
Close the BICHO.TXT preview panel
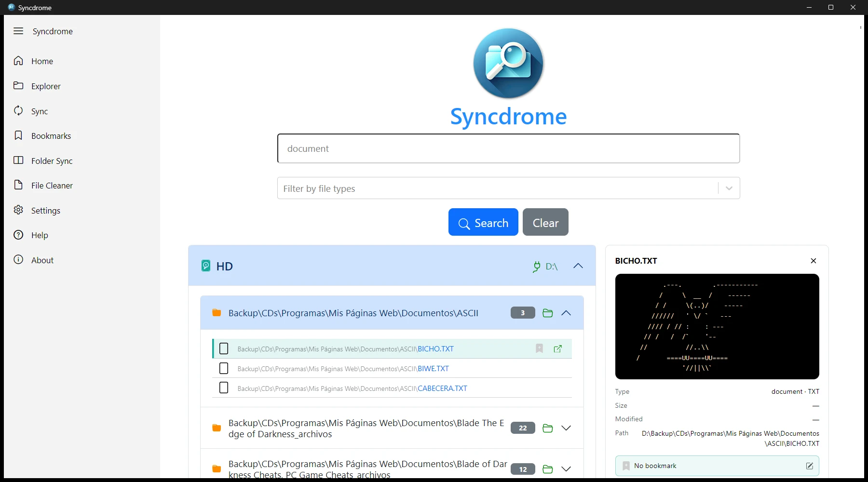click(x=814, y=261)
